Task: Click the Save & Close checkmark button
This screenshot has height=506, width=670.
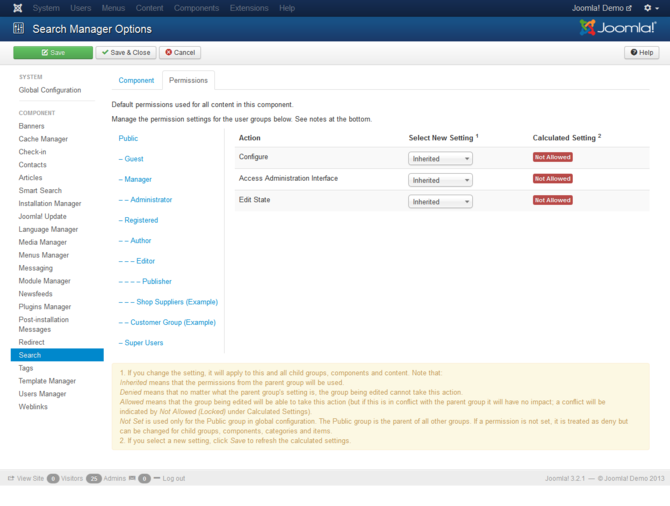Action: click(125, 52)
